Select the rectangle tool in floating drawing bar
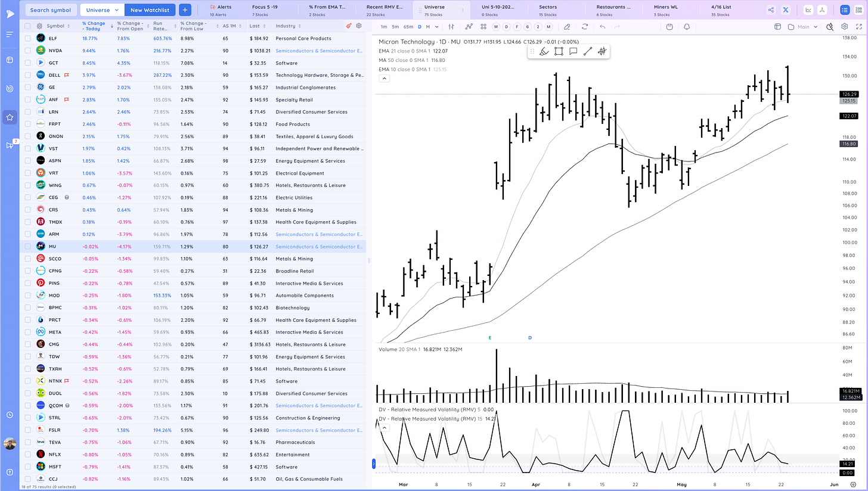 pyautogui.click(x=559, y=51)
